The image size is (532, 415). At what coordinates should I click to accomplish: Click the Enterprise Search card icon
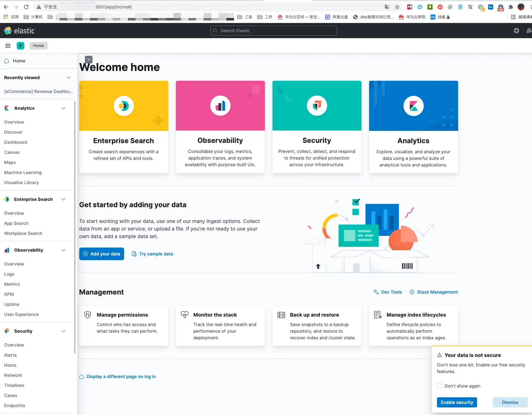pos(124,106)
